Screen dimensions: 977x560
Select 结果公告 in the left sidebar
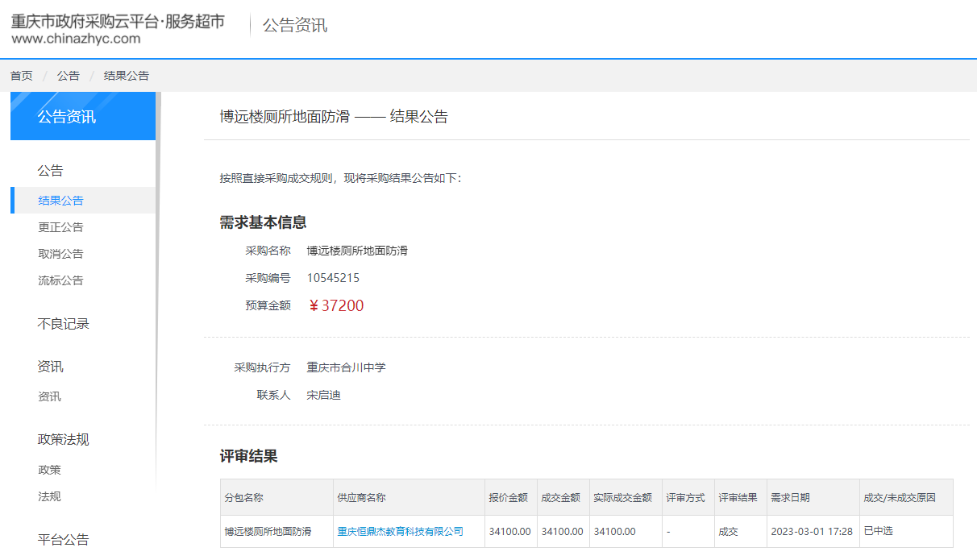point(61,201)
